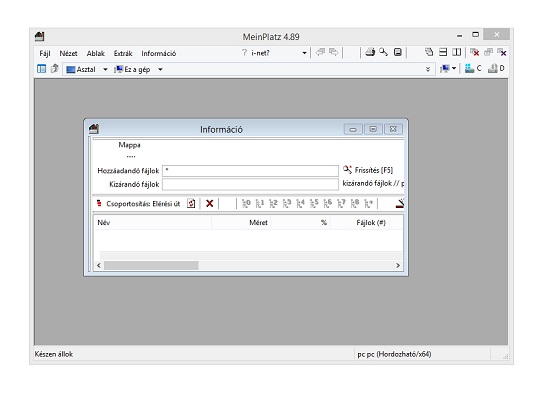Click the Asztal location button

point(81,69)
